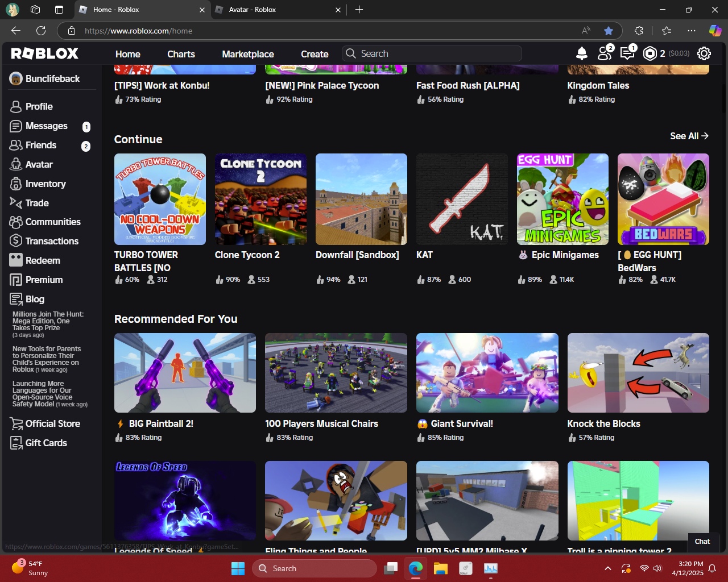
Task: Click the Windows taskbar search box
Action: (315, 568)
